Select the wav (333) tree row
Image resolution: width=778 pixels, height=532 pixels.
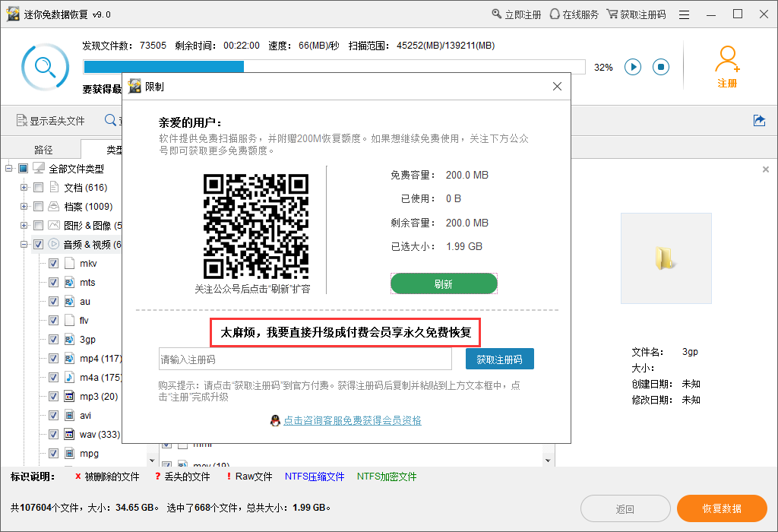point(84,434)
